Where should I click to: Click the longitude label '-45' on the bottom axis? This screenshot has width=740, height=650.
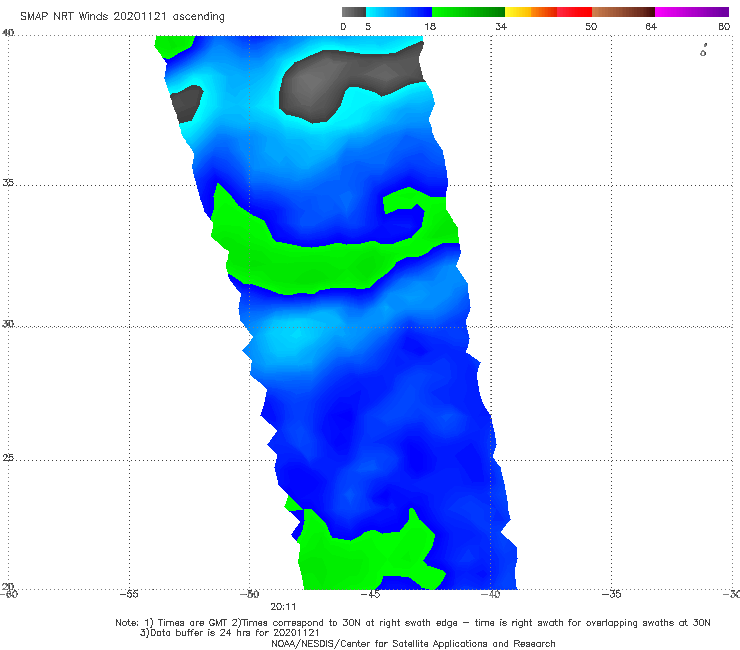(370, 594)
